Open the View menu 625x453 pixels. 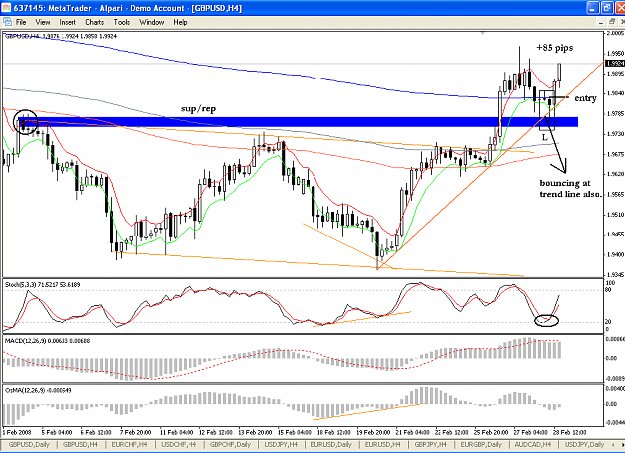tap(43, 22)
